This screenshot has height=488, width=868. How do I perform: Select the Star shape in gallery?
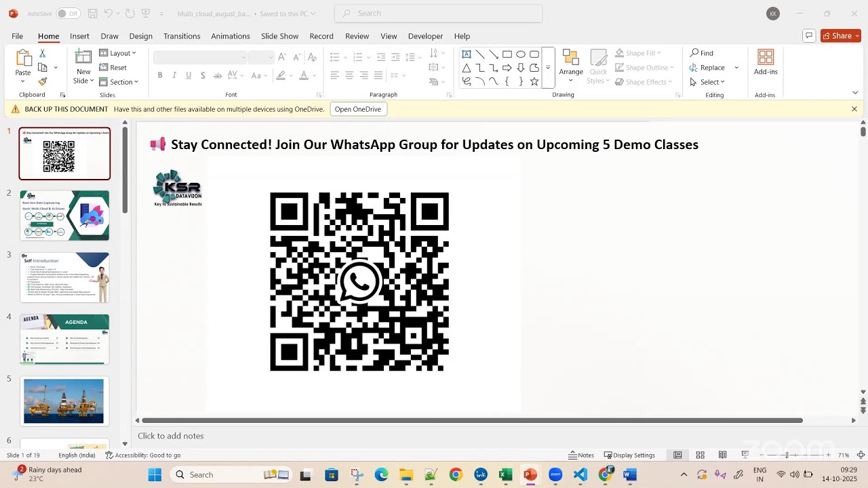534,81
